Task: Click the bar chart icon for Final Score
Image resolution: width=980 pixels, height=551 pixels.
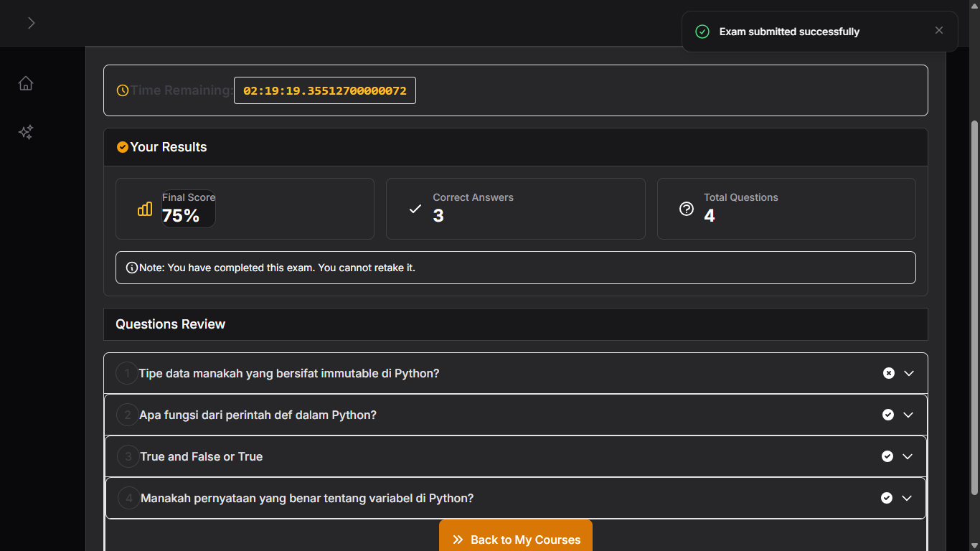Action: (x=145, y=209)
